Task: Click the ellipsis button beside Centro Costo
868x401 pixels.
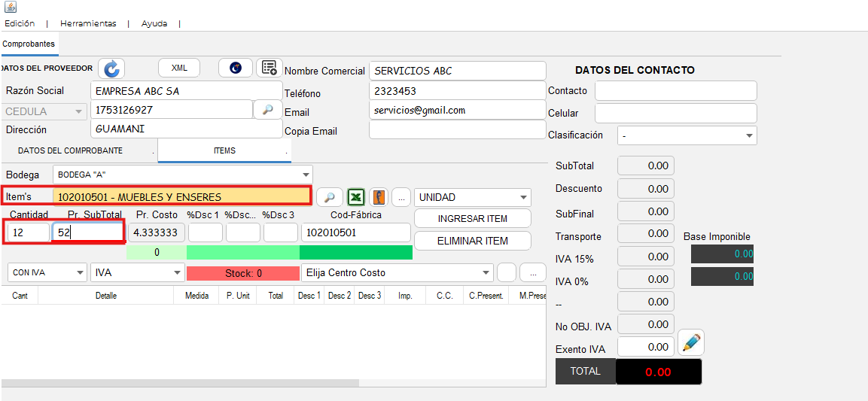Action: point(533,272)
